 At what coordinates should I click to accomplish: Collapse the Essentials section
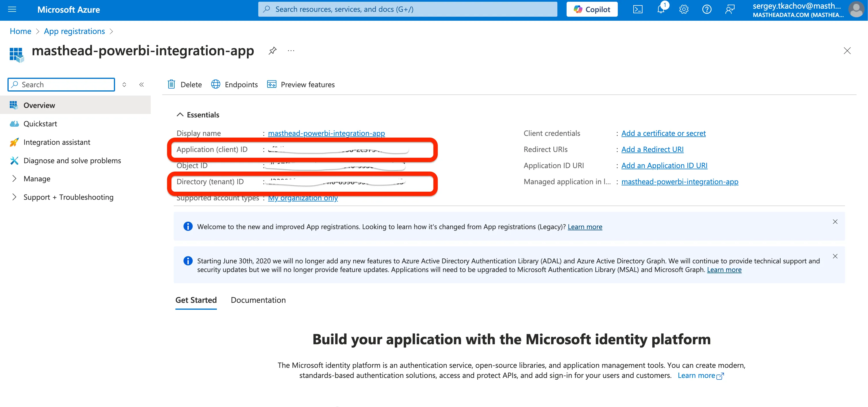tap(180, 115)
